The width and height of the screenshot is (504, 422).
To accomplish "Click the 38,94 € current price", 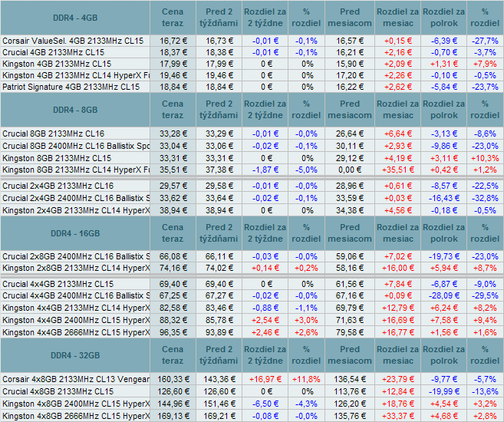I will pos(173,210).
